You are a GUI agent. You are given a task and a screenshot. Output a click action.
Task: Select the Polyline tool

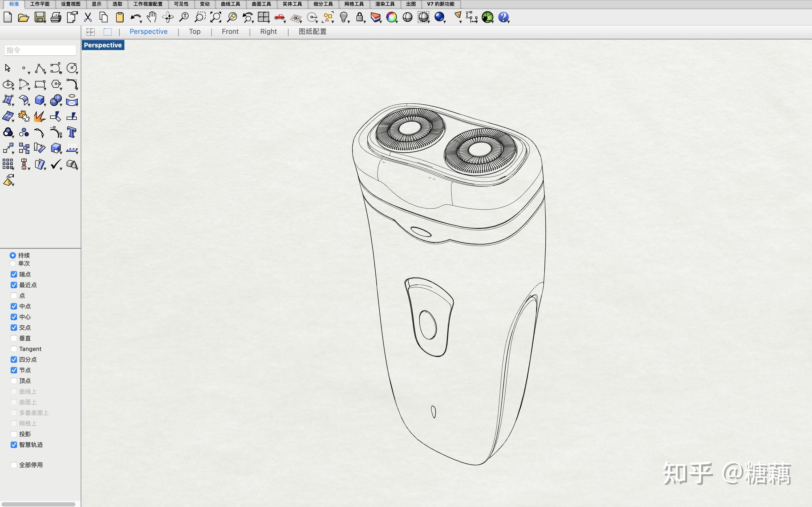tap(40, 68)
